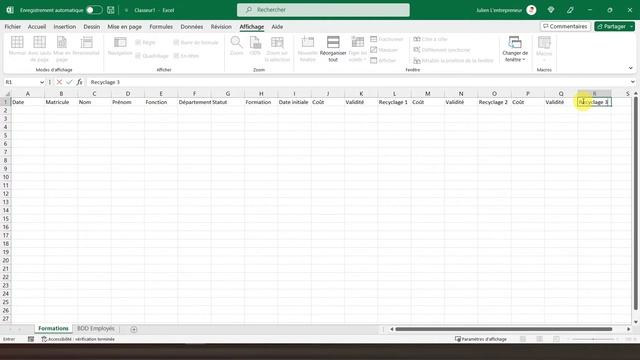Viewport: 640px width, 360px height.
Task: Click the macro record status bar icon
Action: [31, 339]
